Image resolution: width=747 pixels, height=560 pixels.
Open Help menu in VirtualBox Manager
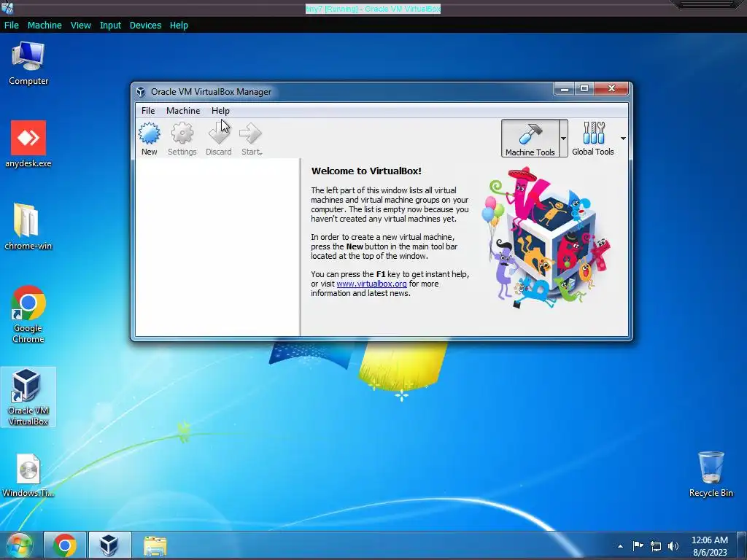click(220, 111)
